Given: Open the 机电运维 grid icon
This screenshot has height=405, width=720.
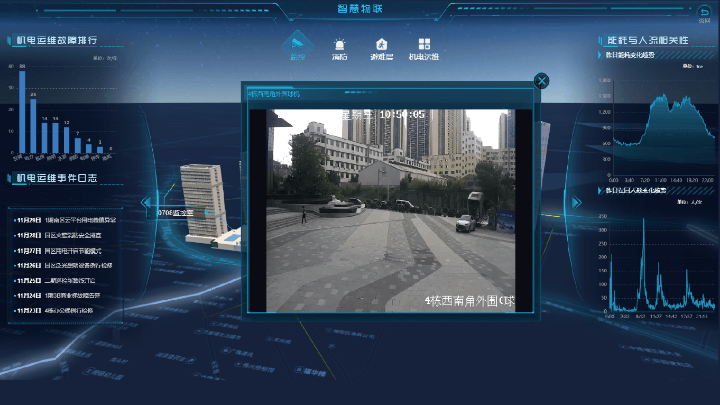Looking at the screenshot, I should pyautogui.click(x=425, y=46).
